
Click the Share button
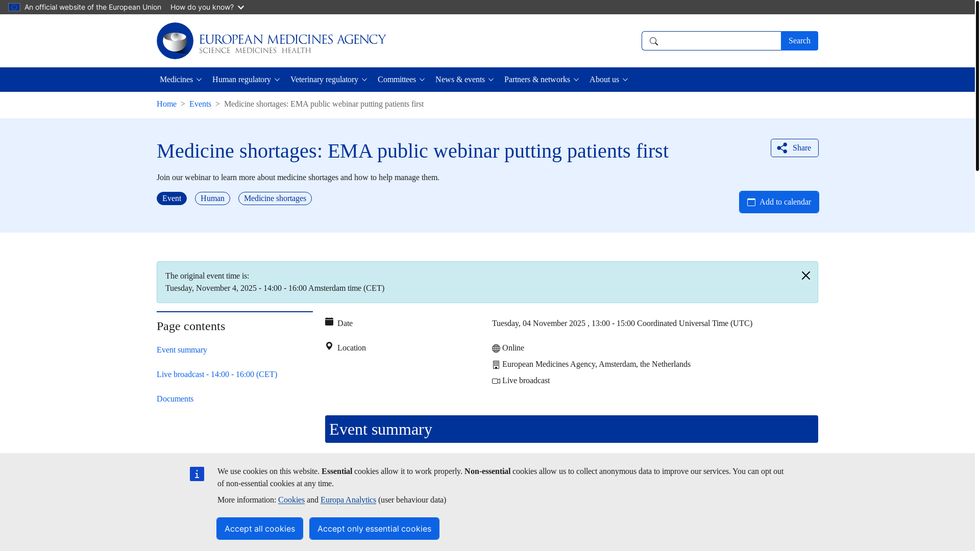click(794, 148)
